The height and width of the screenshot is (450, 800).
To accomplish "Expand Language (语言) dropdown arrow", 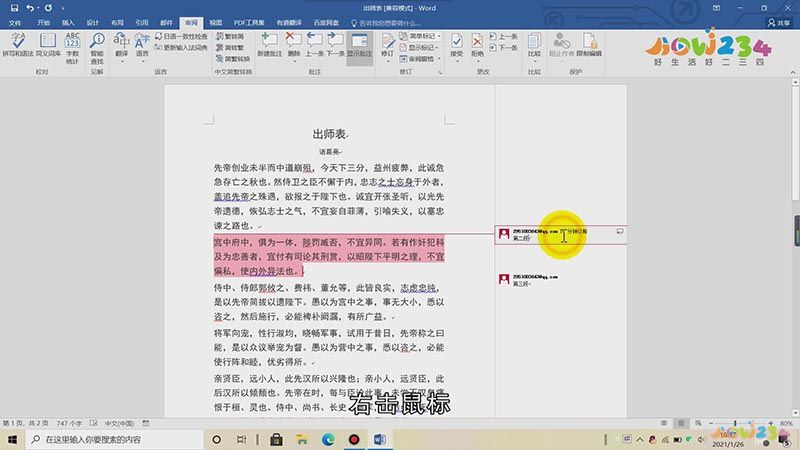I will click(x=142, y=61).
